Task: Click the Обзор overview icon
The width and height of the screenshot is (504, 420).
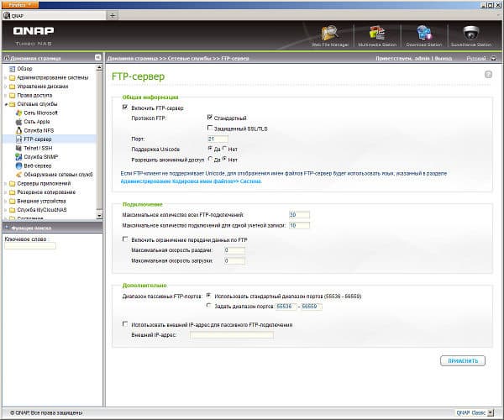Action: [x=13, y=69]
